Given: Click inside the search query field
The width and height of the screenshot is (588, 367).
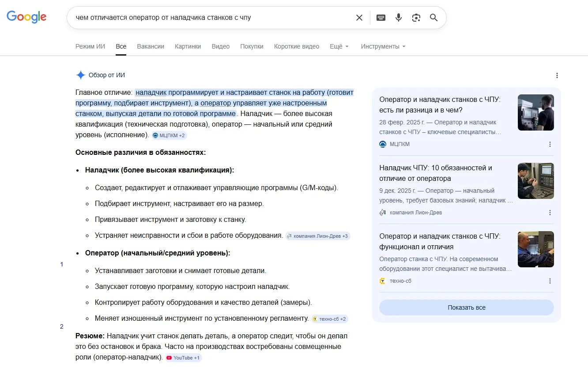Looking at the screenshot, I should point(212,18).
